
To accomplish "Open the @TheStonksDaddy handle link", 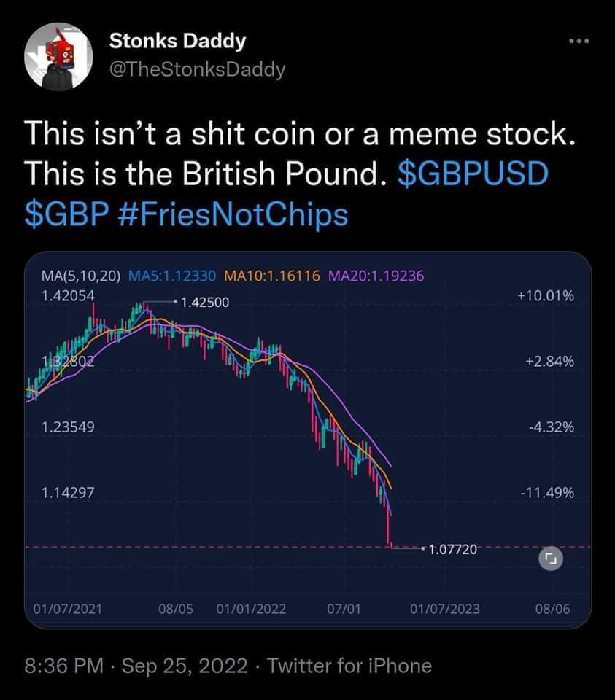I will 197,69.
